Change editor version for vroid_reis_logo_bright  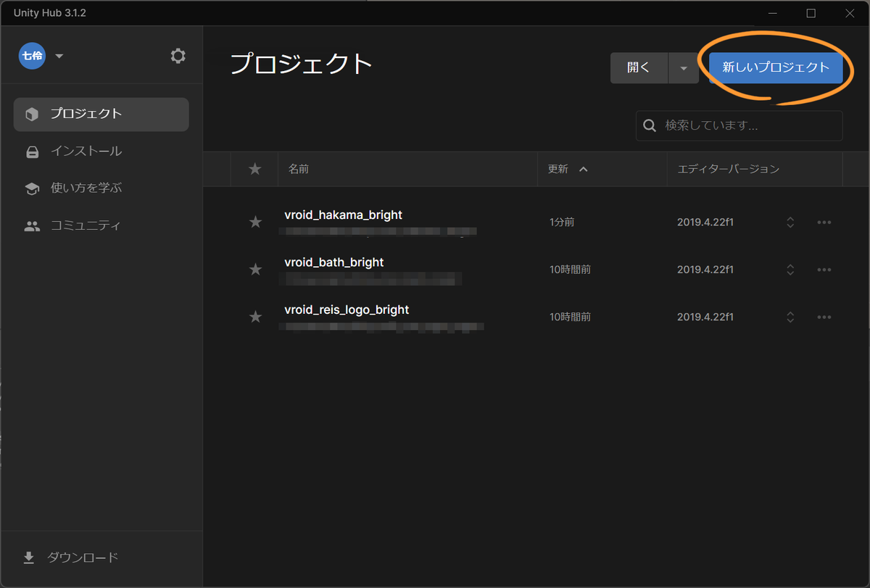790,317
